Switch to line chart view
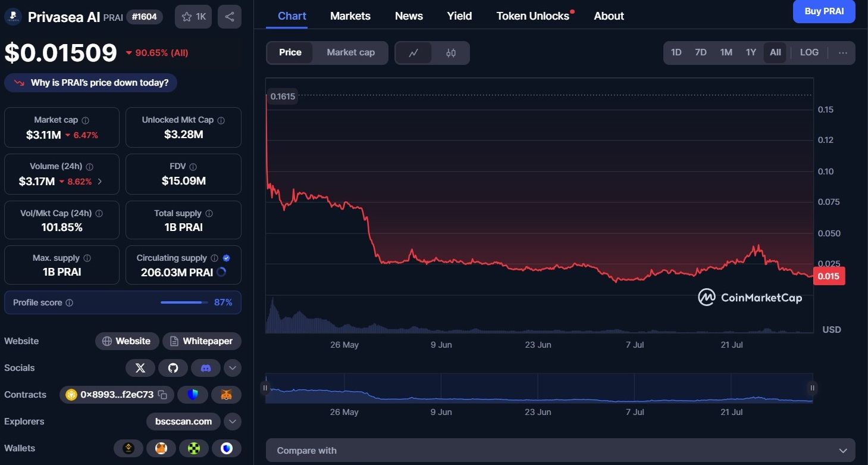The width and height of the screenshot is (868, 465). (413, 53)
